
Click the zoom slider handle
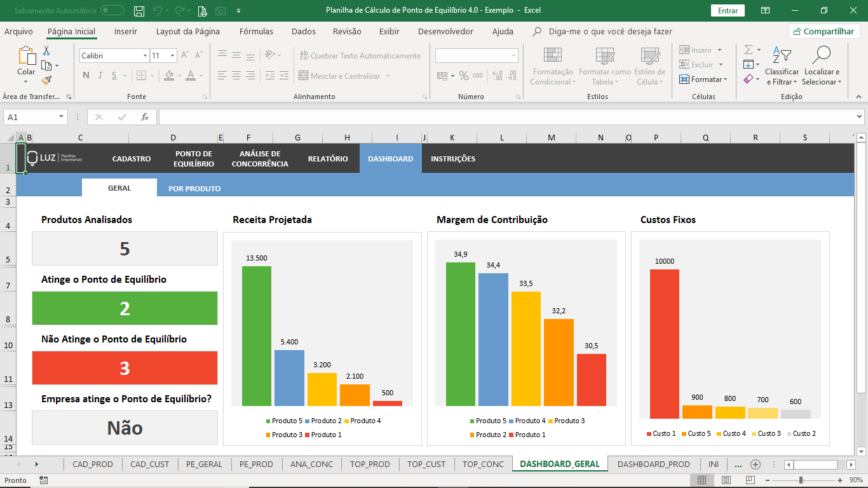[801, 480]
